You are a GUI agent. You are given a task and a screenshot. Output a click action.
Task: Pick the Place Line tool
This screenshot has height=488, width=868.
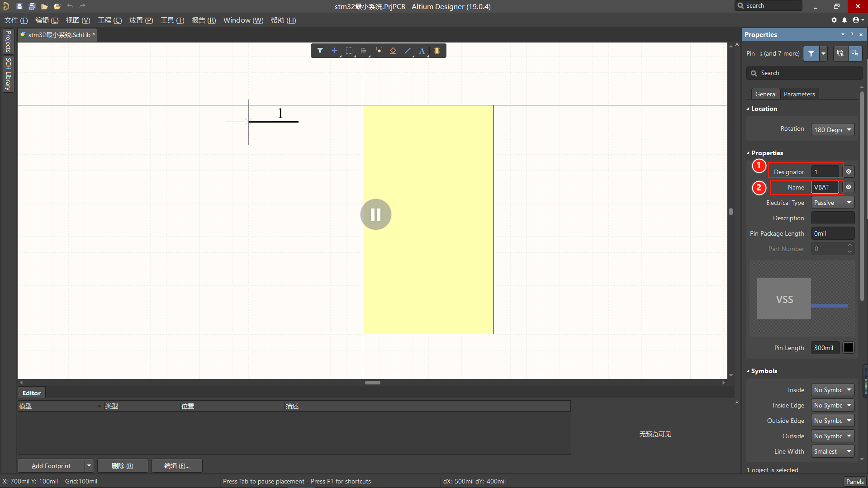pos(408,51)
